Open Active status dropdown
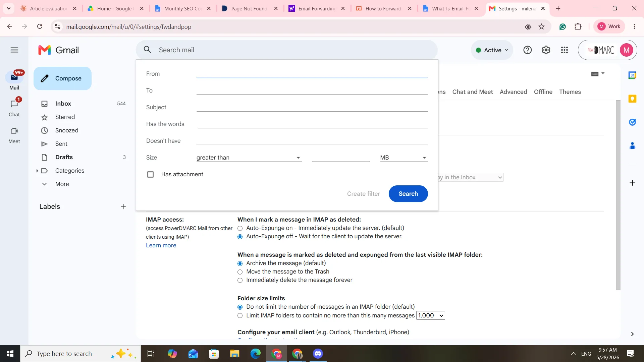Screen dimensions: 644x362 pyautogui.click(x=492, y=50)
